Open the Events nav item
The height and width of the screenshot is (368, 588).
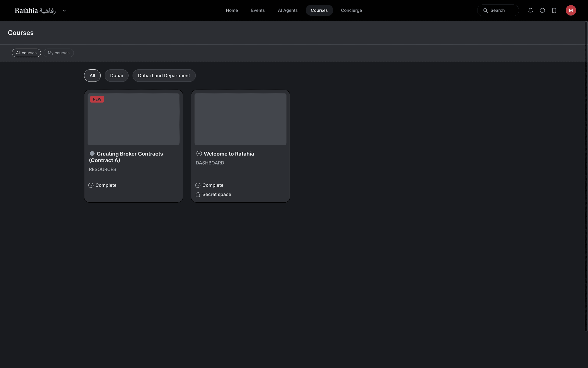point(258,10)
